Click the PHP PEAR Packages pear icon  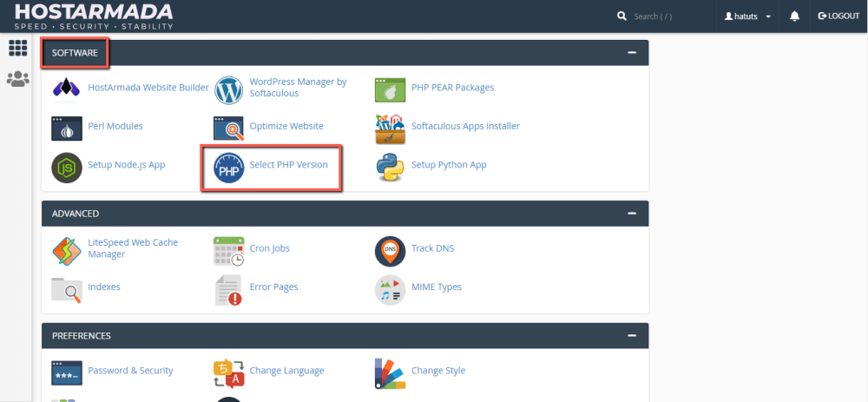[x=391, y=90]
